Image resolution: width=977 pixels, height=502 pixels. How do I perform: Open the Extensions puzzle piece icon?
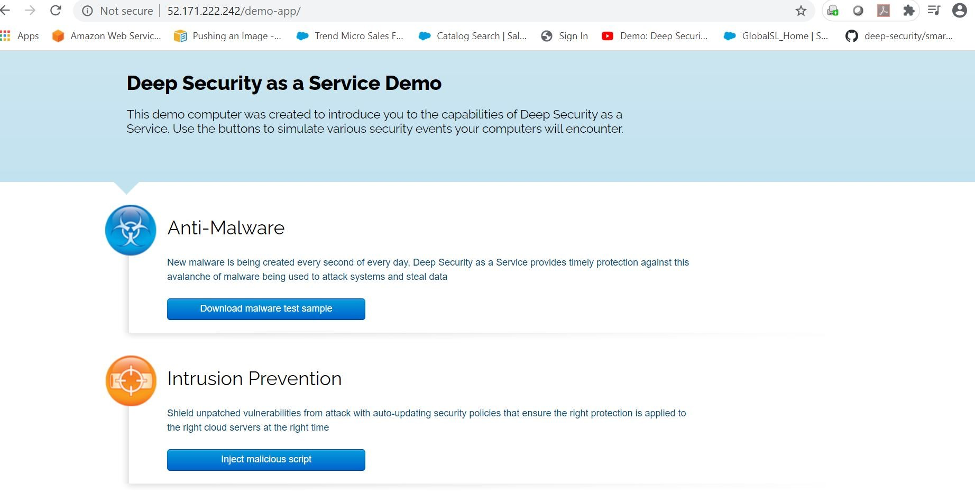909,11
